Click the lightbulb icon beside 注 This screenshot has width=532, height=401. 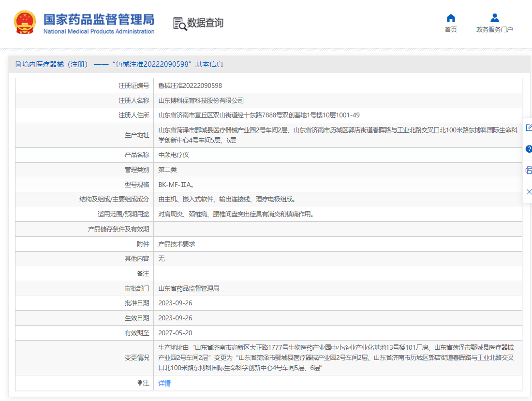click(x=139, y=383)
